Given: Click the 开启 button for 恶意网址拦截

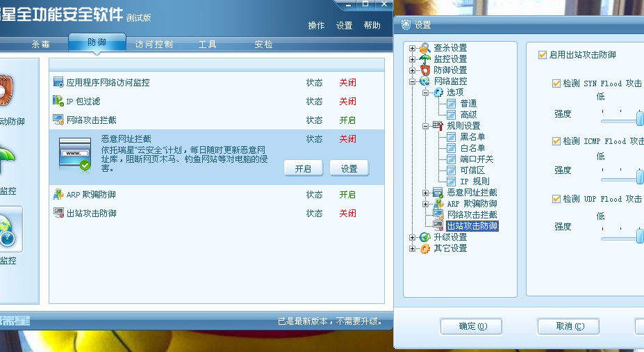Looking at the screenshot, I should pos(303,168).
